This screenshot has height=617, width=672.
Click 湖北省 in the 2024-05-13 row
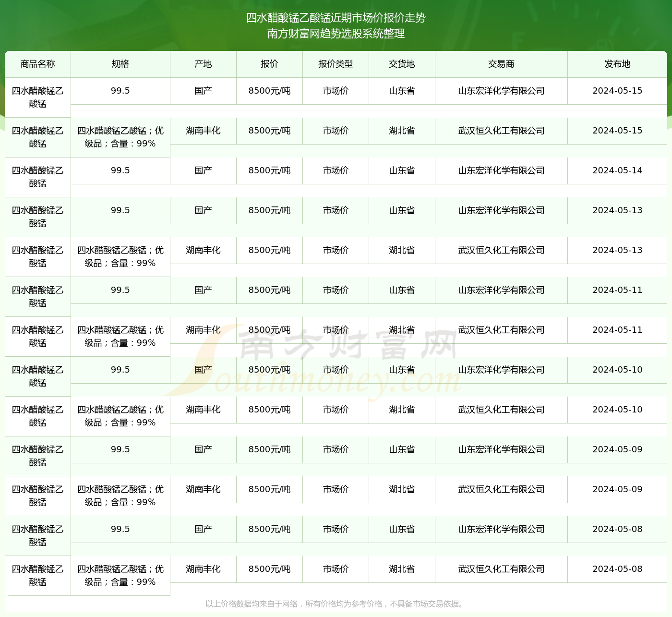click(402, 250)
